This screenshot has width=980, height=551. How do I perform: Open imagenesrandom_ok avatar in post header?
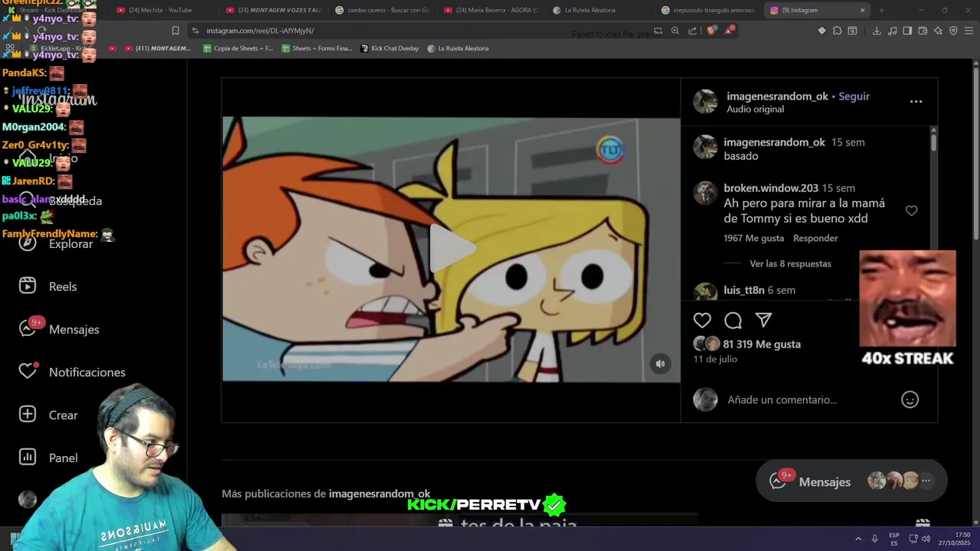705,102
